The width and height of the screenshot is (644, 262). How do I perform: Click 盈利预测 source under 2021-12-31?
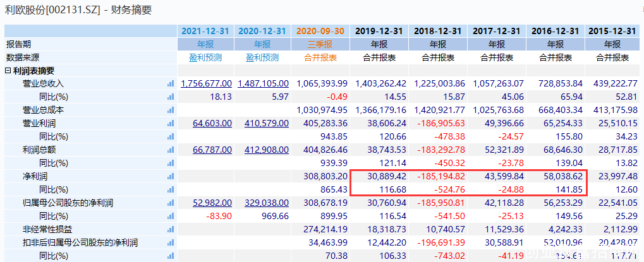(205, 58)
